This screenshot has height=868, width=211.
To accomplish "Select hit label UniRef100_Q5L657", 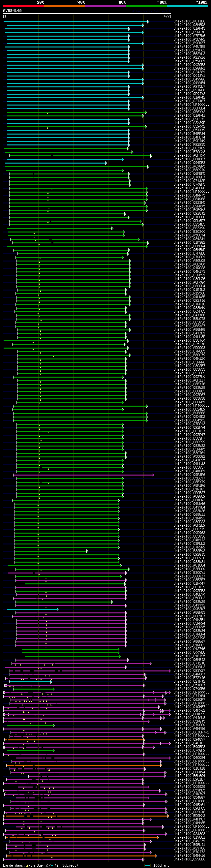I will [x=189, y=221].
